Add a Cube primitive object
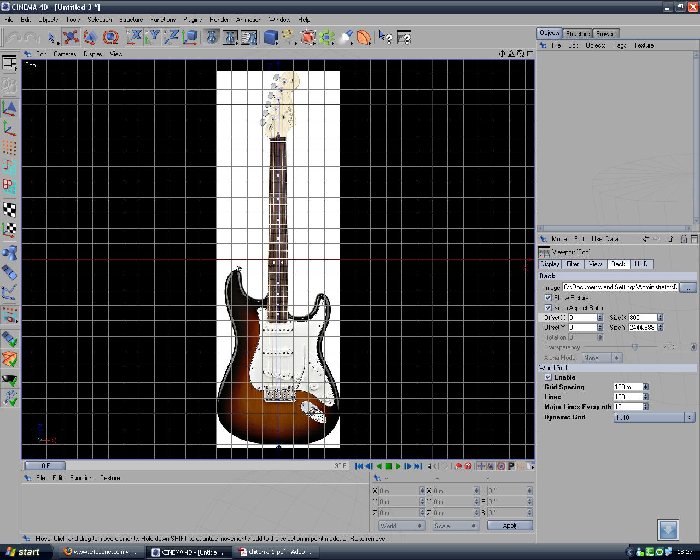Image resolution: width=700 pixels, height=560 pixels. click(x=271, y=37)
